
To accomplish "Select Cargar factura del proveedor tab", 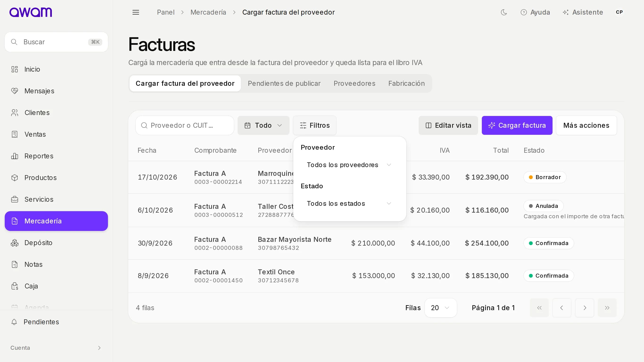I will point(185,83).
